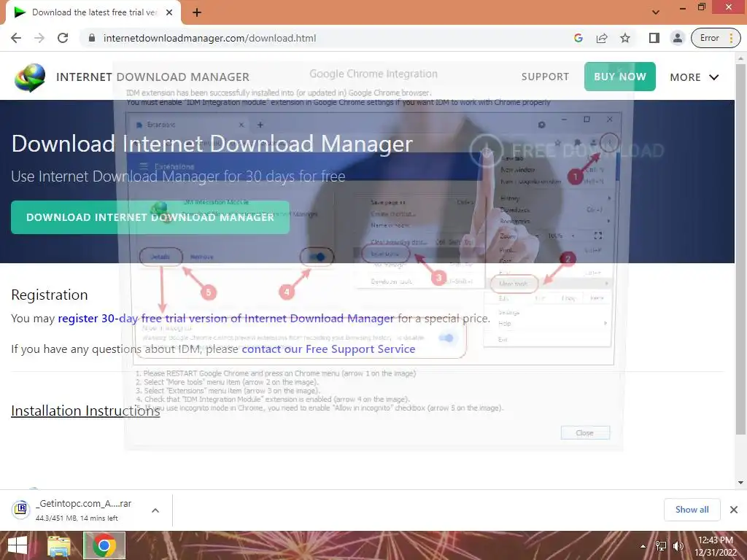Image resolution: width=747 pixels, height=560 pixels.
Task: Go back to the previous page
Action: tap(16, 38)
